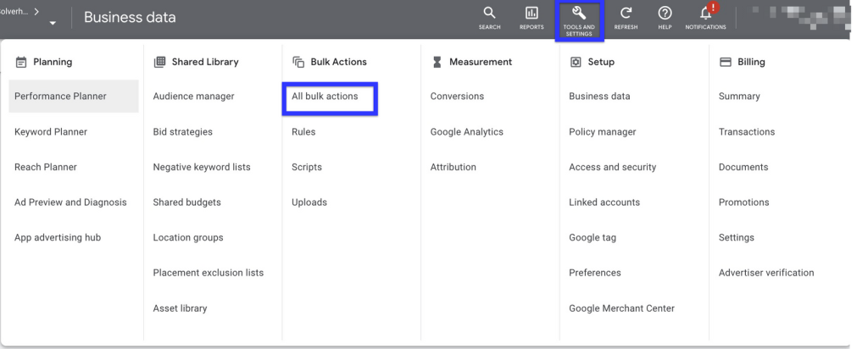Screen dimensions: 868x349
Task: Expand the account breadcrumb chevron
Action: (x=36, y=11)
